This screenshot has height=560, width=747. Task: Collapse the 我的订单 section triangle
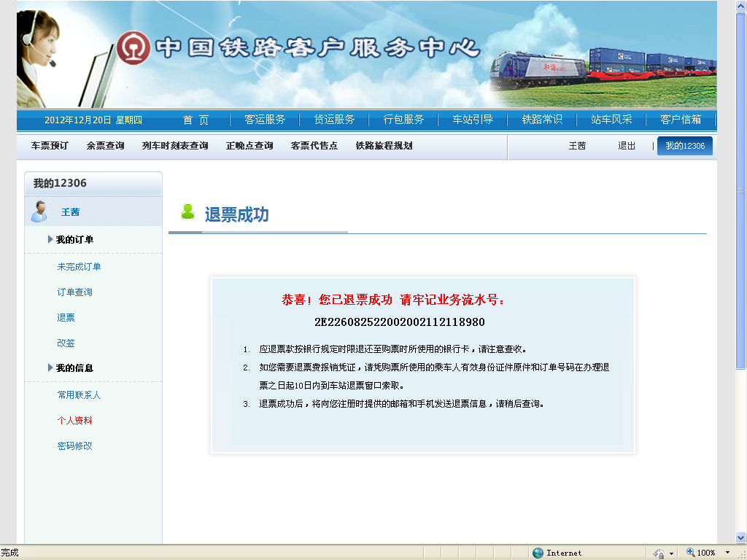(50, 239)
